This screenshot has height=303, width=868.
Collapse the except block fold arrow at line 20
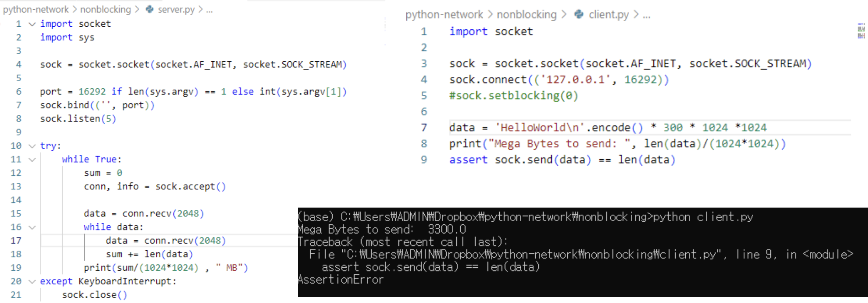(32, 281)
